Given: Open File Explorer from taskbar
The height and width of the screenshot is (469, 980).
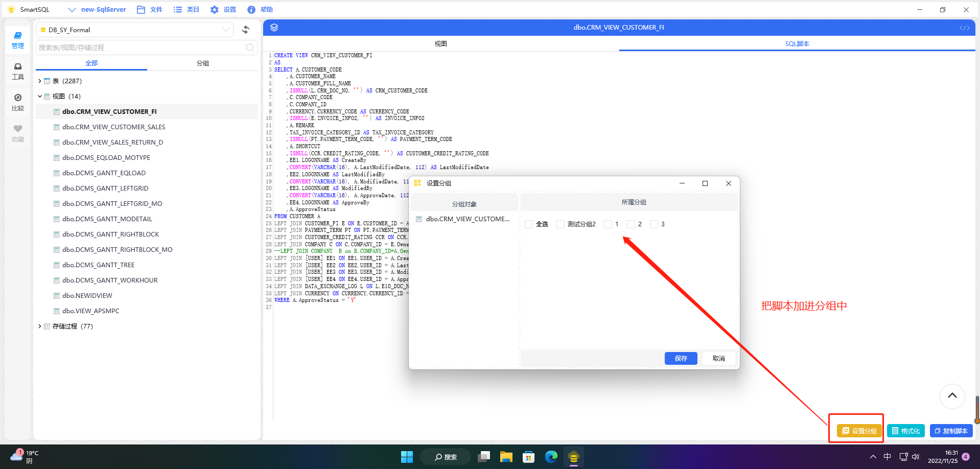Looking at the screenshot, I should (x=506, y=457).
